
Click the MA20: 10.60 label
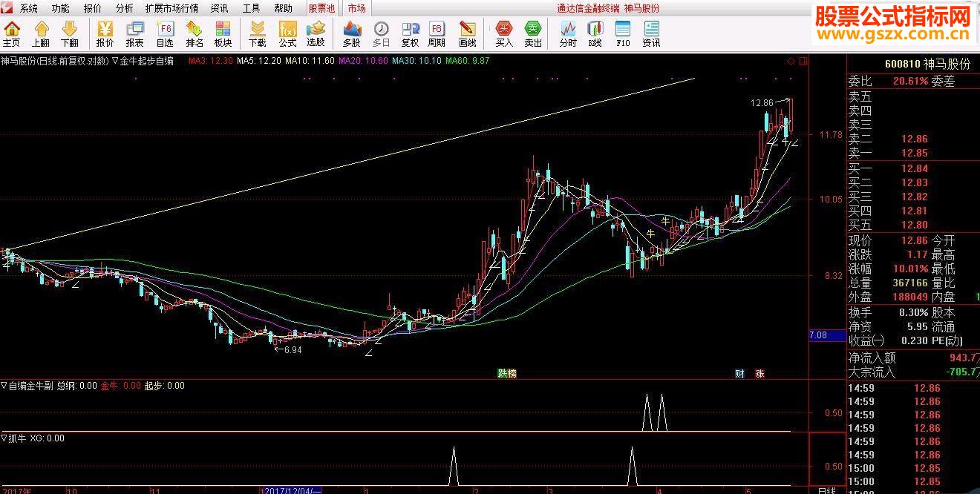(363, 61)
